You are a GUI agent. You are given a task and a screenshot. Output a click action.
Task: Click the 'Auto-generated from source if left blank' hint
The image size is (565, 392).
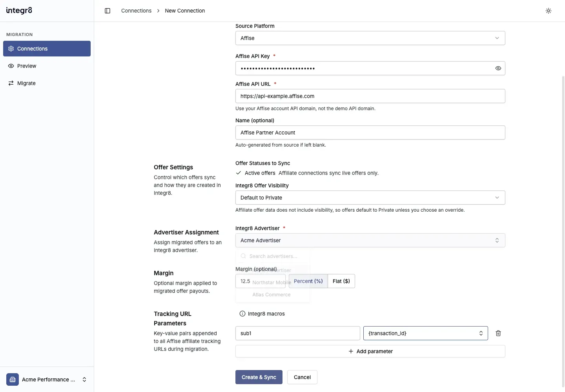tap(281, 145)
